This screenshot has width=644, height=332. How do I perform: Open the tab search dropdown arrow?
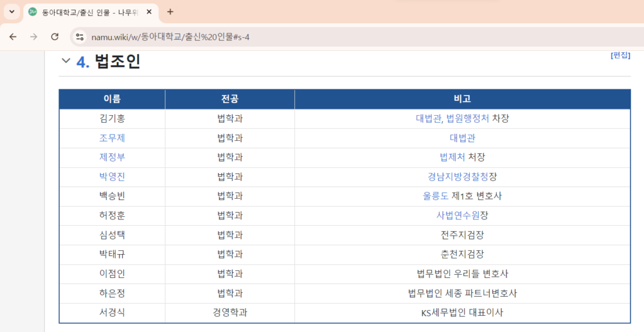(x=11, y=12)
